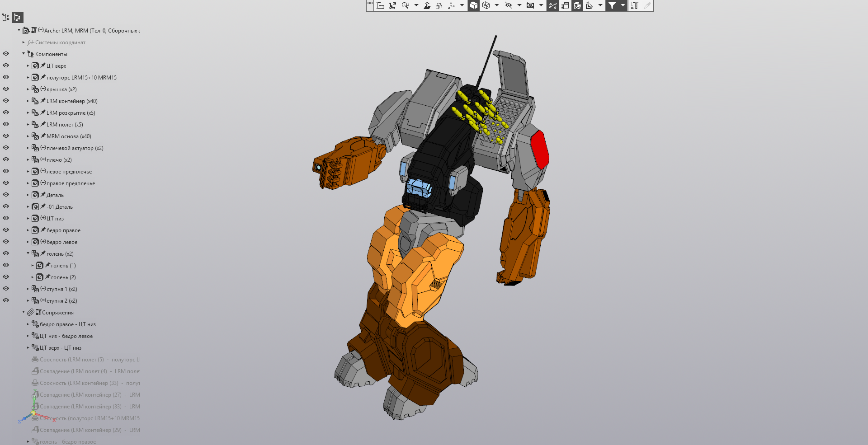Click the view orientation axes icon

451,5
